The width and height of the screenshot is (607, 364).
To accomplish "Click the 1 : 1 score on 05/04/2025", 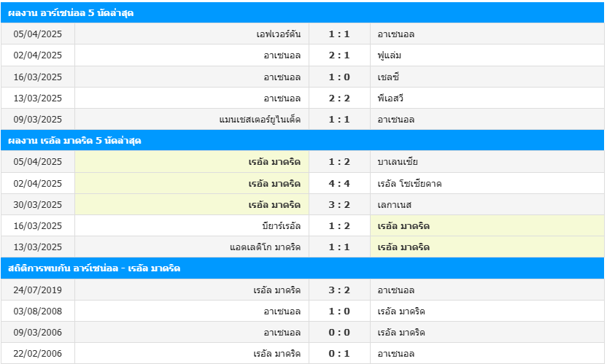I will [339, 34].
